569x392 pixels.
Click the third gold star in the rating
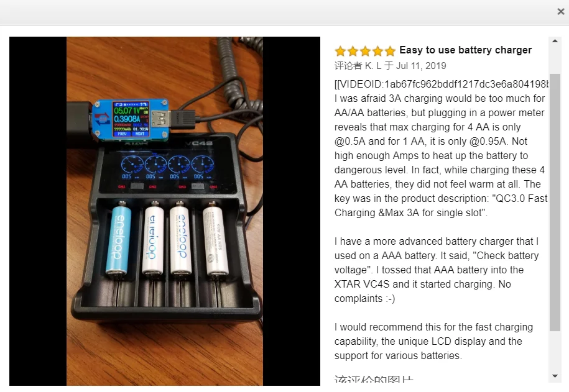point(365,51)
